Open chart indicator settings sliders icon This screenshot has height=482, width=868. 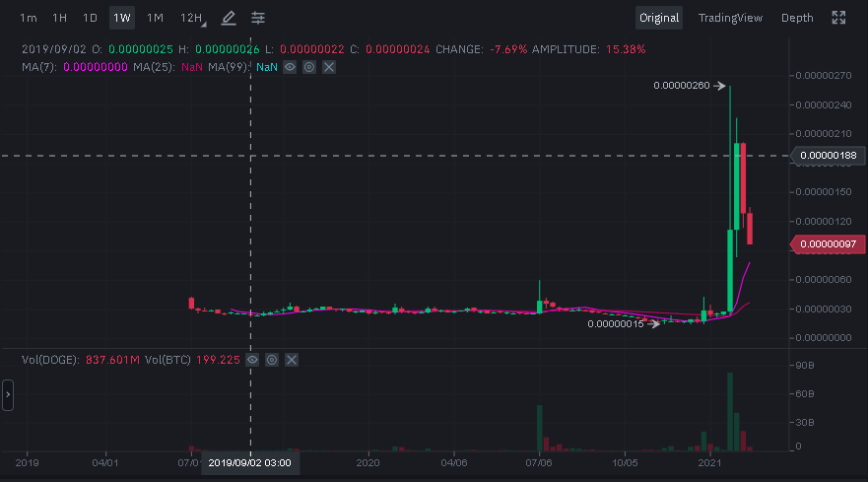coord(258,18)
